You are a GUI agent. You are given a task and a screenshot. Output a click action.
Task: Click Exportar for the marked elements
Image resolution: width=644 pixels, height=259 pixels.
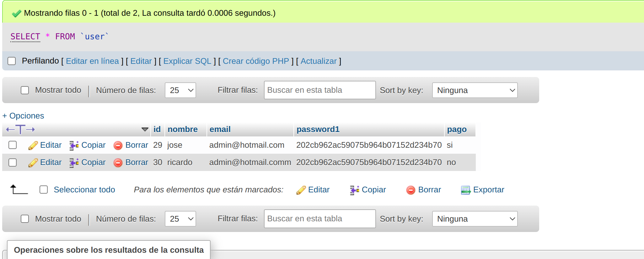[x=489, y=190]
